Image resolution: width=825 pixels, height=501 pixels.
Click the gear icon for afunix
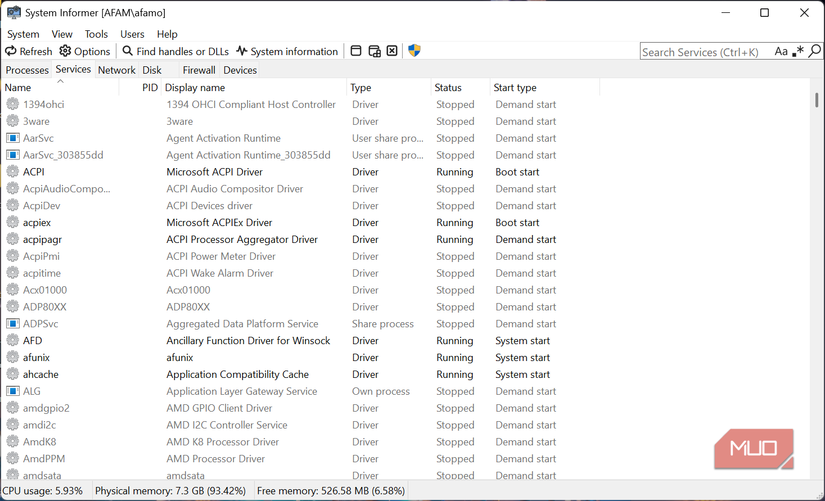click(13, 357)
